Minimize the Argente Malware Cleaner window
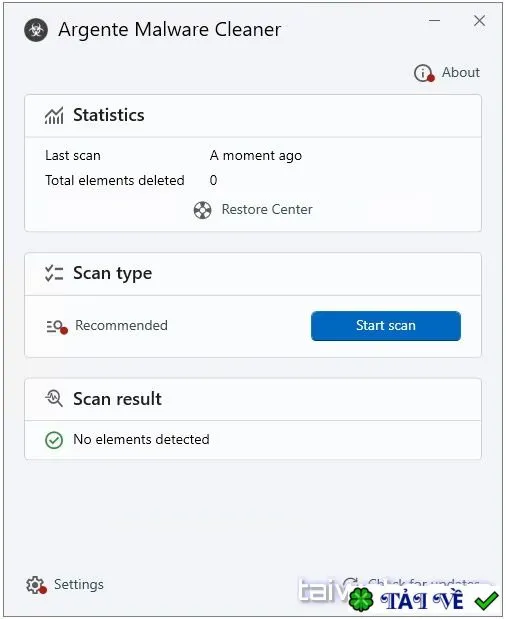This screenshot has width=506, height=619. click(435, 21)
